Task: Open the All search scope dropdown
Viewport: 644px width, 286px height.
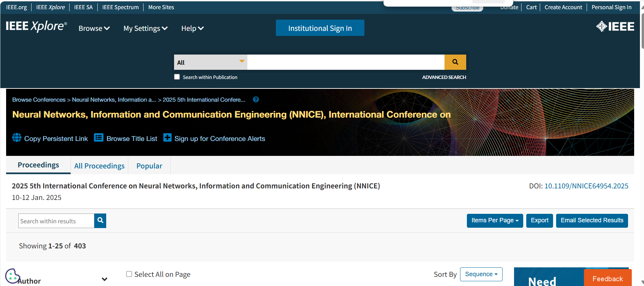Action: [x=211, y=62]
